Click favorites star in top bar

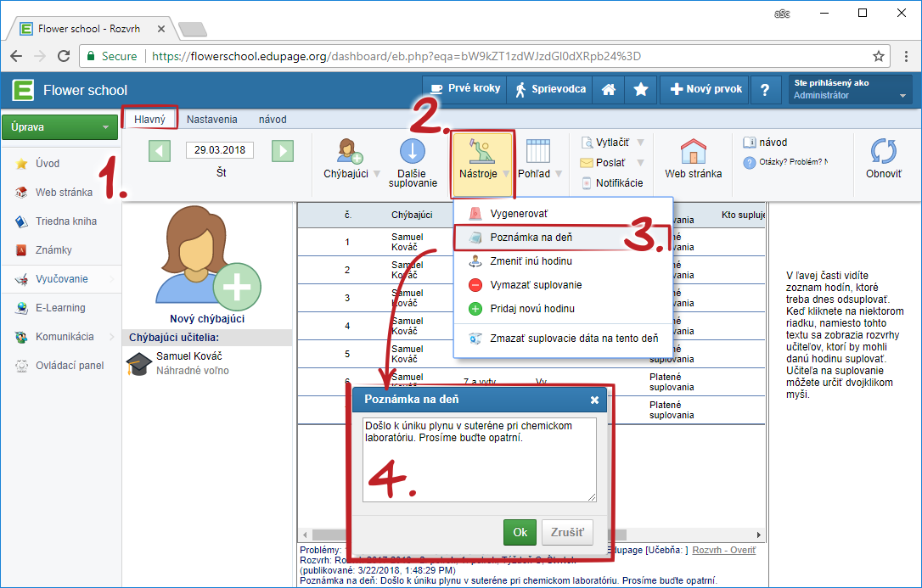tap(640, 90)
